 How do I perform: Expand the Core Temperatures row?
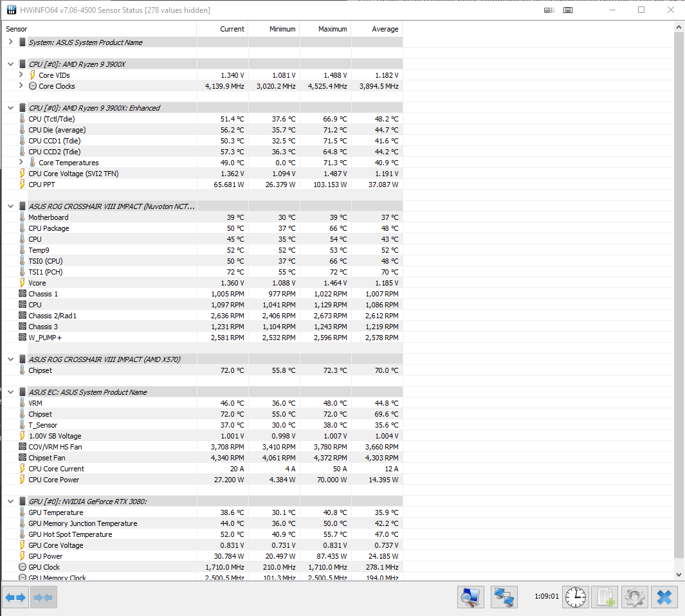(x=21, y=162)
